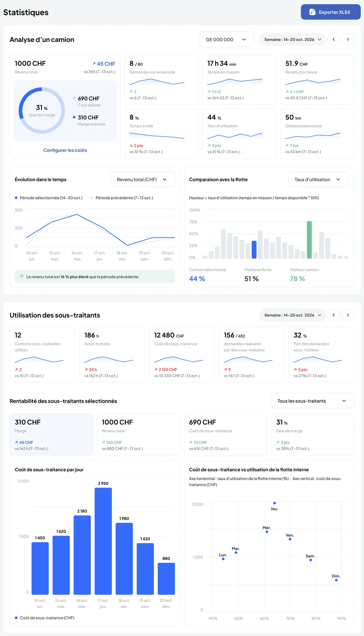Click the trend arrow in revenue insight banner
The height and width of the screenshot is (636, 364).
tap(21, 276)
